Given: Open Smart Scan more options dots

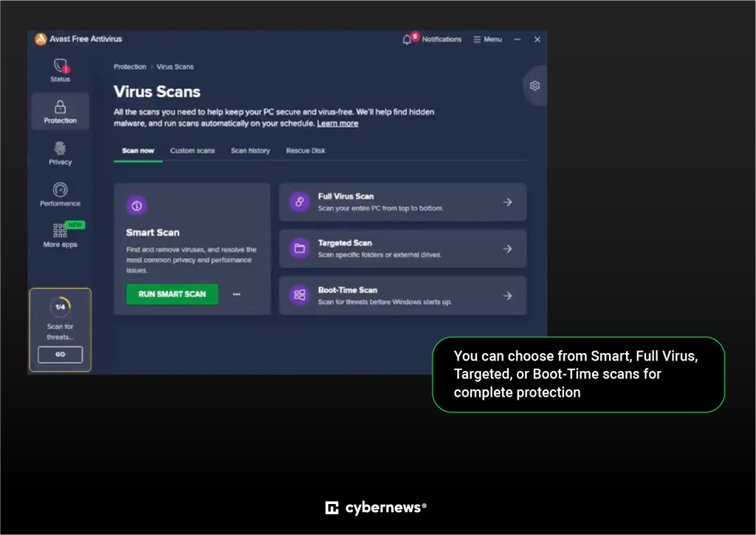Looking at the screenshot, I should coord(237,294).
